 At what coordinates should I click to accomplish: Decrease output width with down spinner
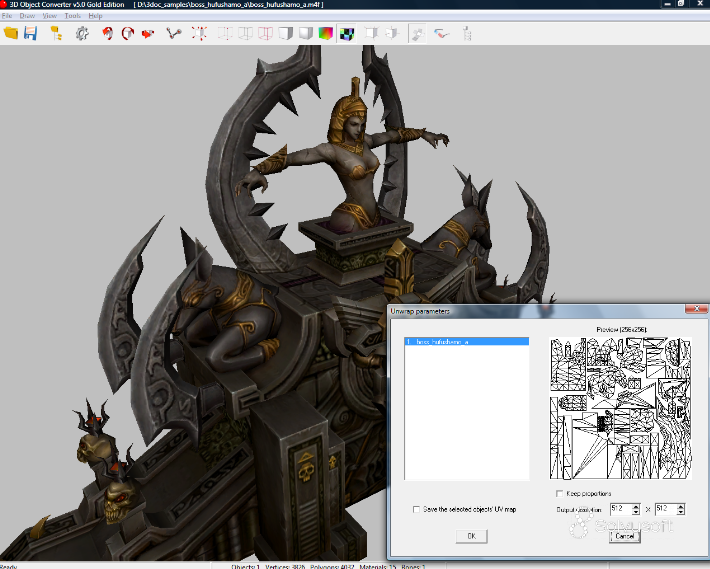pyautogui.click(x=636, y=512)
